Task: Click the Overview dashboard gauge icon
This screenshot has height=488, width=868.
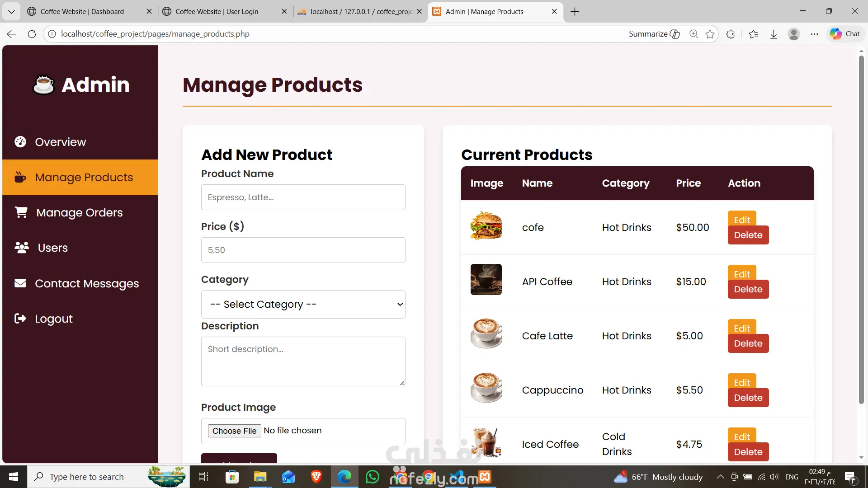Action: click(x=20, y=142)
